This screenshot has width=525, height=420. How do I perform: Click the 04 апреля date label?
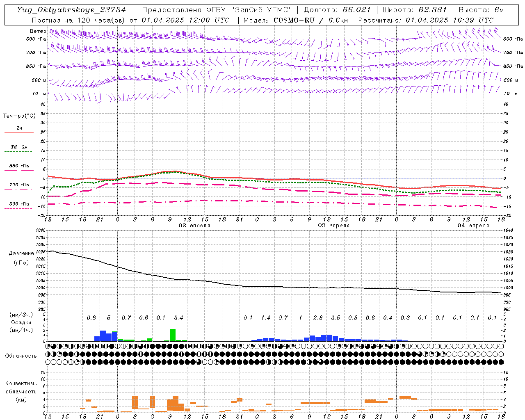473,226
